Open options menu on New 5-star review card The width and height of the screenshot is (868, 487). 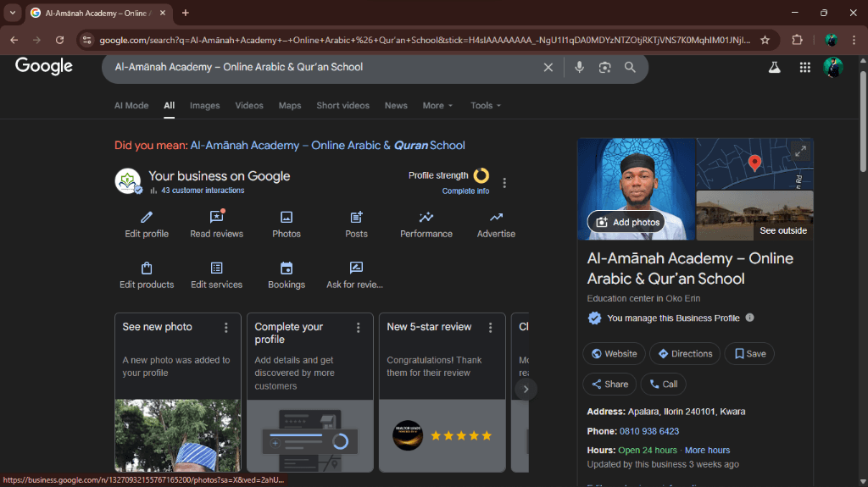tap(491, 328)
